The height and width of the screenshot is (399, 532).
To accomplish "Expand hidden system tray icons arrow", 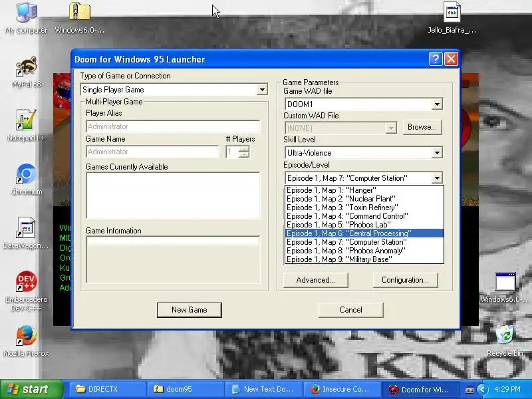I will 483,390.
